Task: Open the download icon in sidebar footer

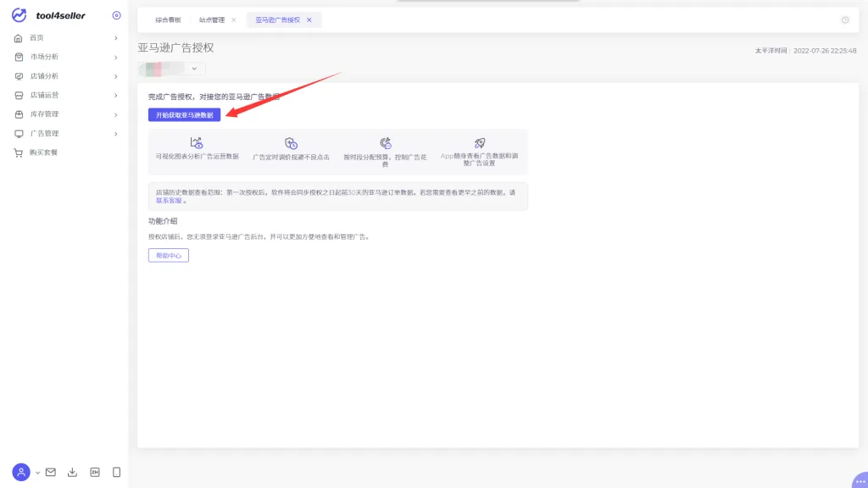Action: (72, 472)
